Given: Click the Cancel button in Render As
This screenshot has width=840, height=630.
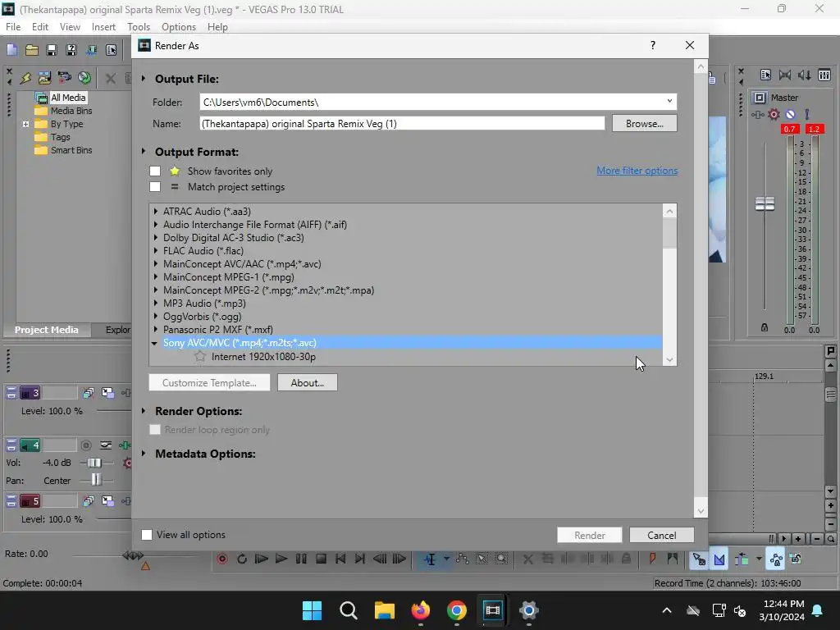Looking at the screenshot, I should tap(661, 535).
